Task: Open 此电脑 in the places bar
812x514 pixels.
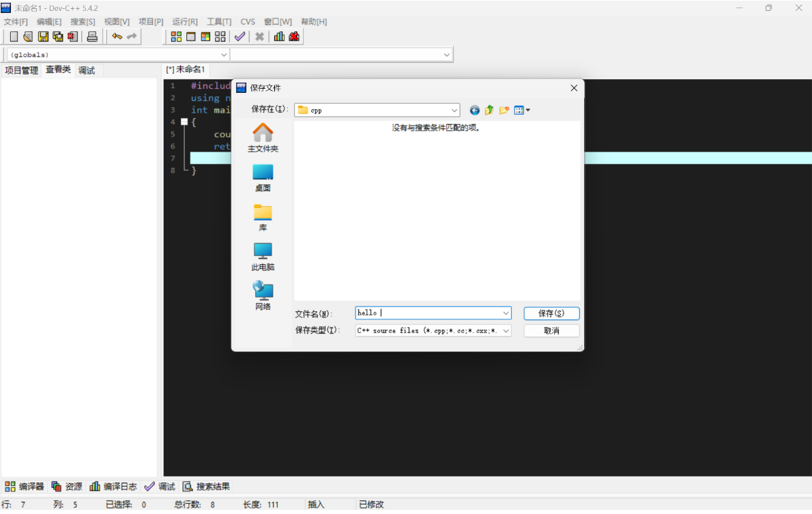Action: [263, 257]
